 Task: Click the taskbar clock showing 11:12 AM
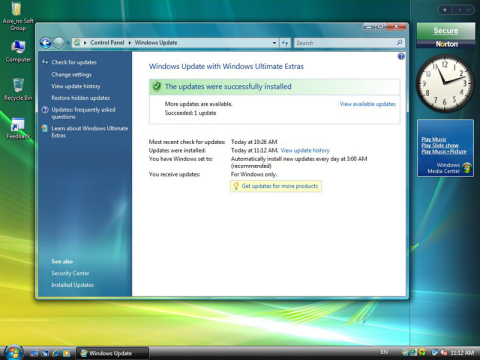(462, 353)
